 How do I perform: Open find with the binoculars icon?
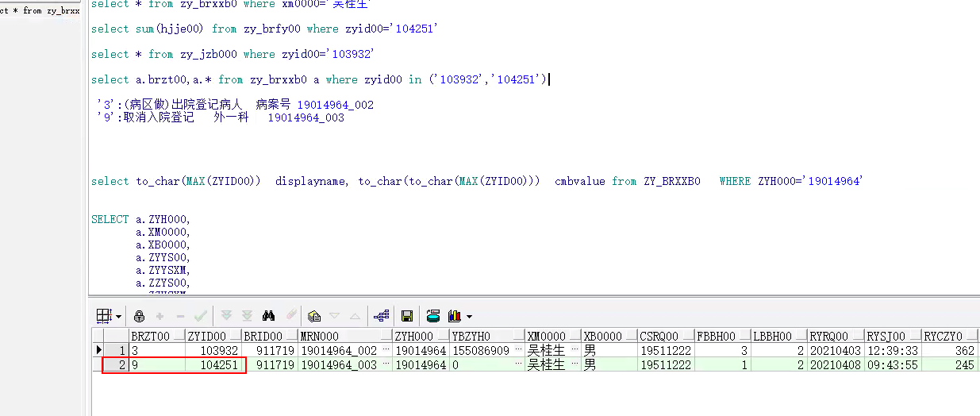tap(269, 315)
